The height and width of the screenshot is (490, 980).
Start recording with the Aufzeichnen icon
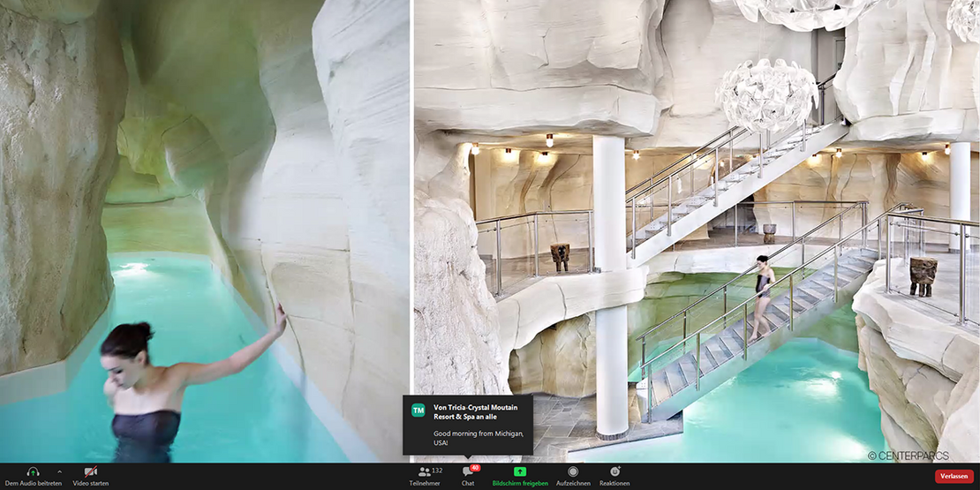click(573, 472)
